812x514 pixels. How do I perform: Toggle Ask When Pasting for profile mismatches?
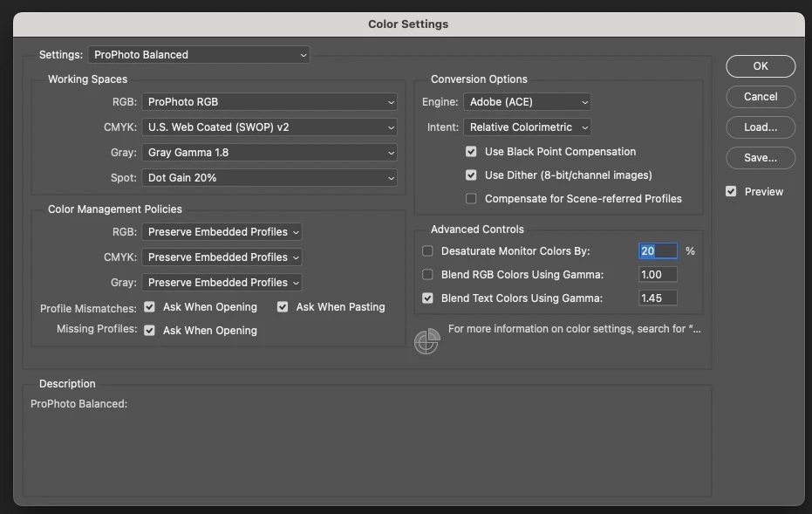[x=283, y=307]
